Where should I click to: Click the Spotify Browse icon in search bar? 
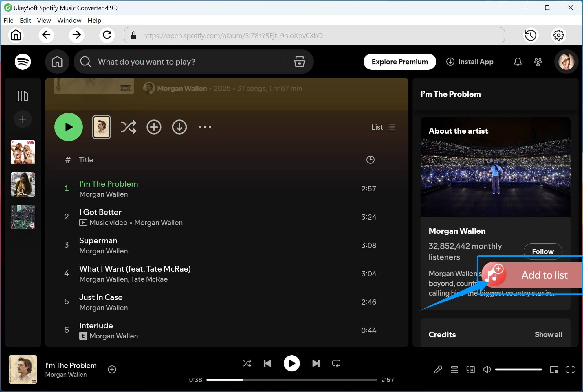pyautogui.click(x=299, y=62)
